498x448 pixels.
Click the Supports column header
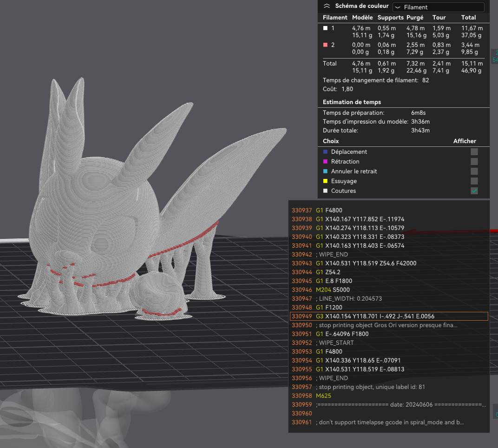[x=390, y=18]
